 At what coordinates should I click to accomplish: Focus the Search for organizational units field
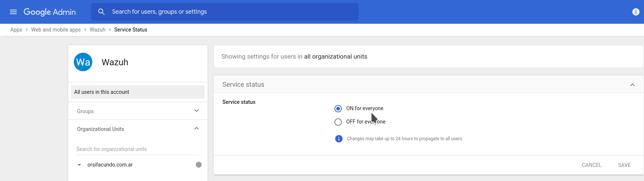pyautogui.click(x=138, y=149)
